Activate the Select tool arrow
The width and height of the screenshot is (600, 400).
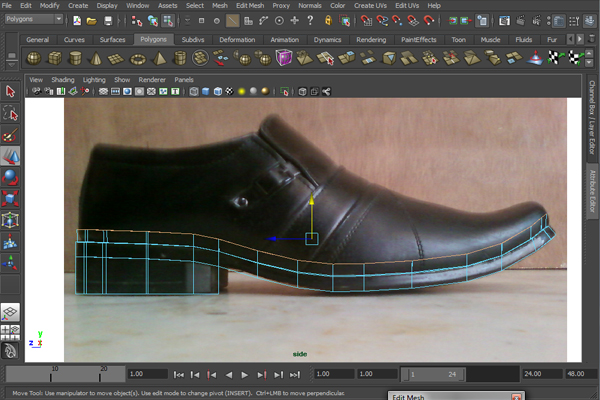[10, 91]
